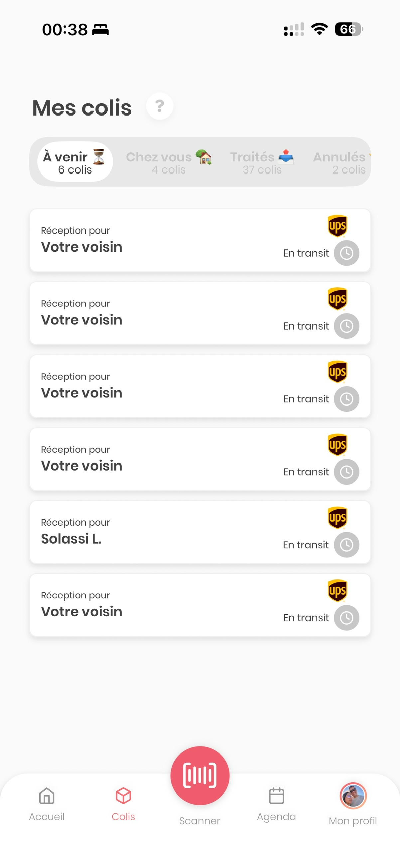Tap En transit status on third parcel
Image resolution: width=400 pixels, height=868 pixels.
[x=306, y=399]
